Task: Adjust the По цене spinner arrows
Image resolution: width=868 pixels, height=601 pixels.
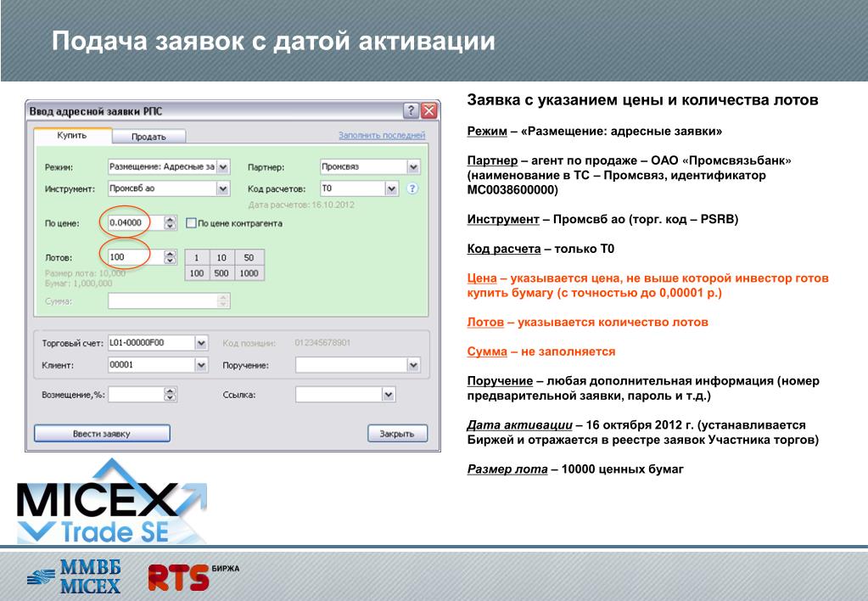Action: [171, 222]
